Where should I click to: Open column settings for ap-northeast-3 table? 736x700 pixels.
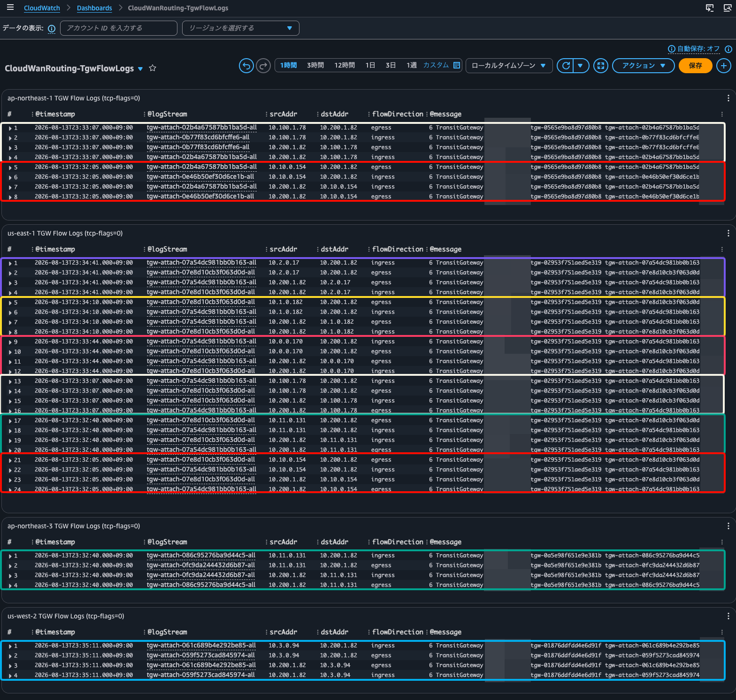(722, 542)
